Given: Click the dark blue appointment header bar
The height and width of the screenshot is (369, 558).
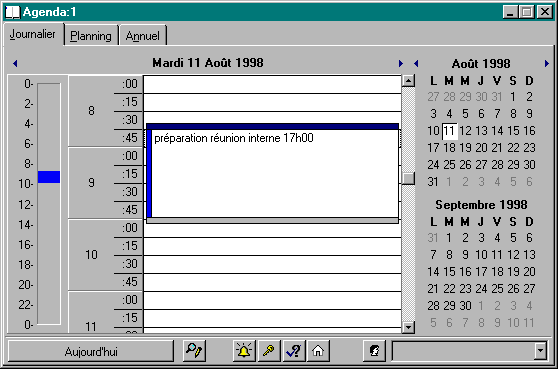Looking at the screenshot, I should 272,126.
